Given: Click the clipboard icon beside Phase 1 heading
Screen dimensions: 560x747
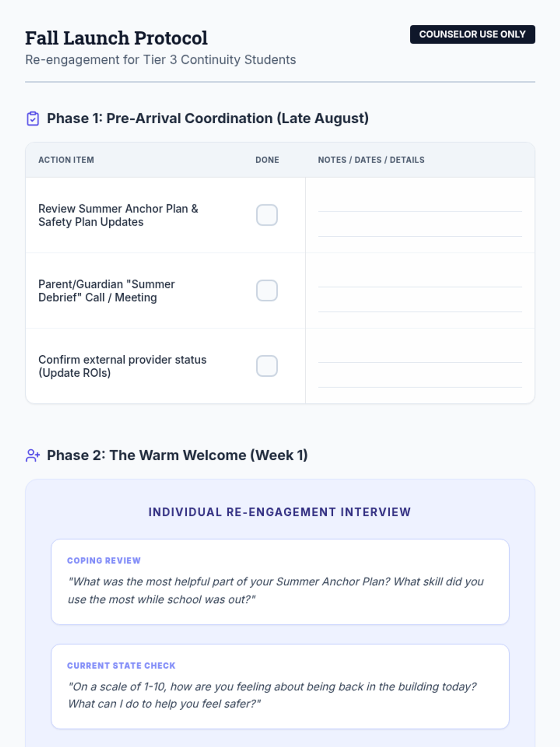Looking at the screenshot, I should (33, 119).
